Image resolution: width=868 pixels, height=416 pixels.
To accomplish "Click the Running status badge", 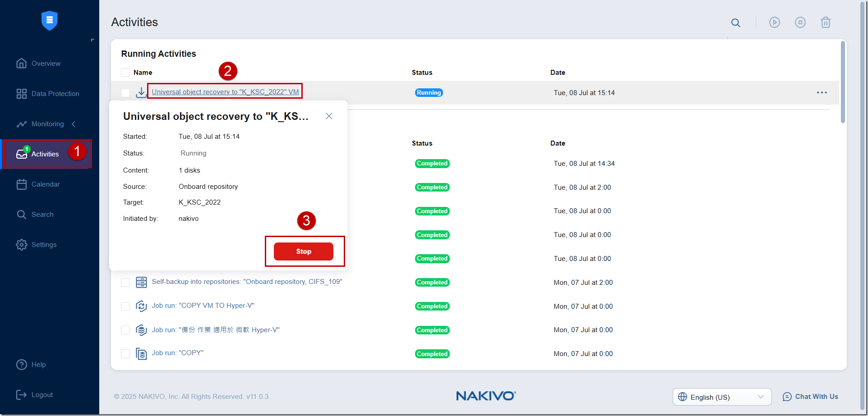I will 429,92.
